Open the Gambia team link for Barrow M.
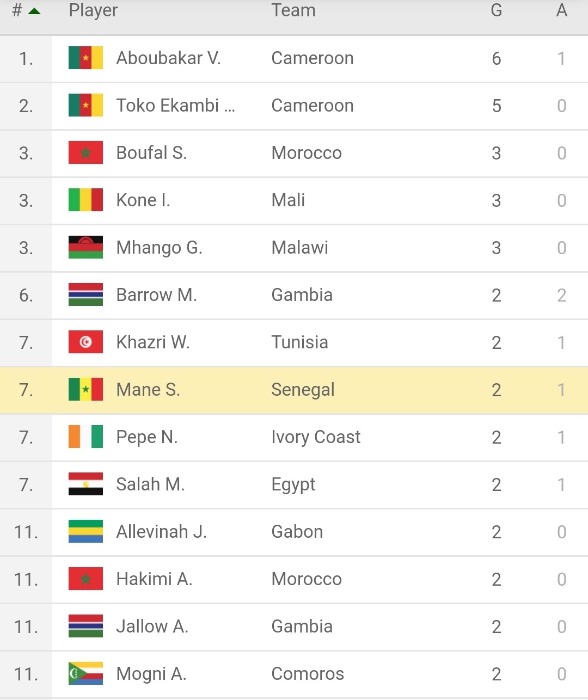 click(302, 294)
